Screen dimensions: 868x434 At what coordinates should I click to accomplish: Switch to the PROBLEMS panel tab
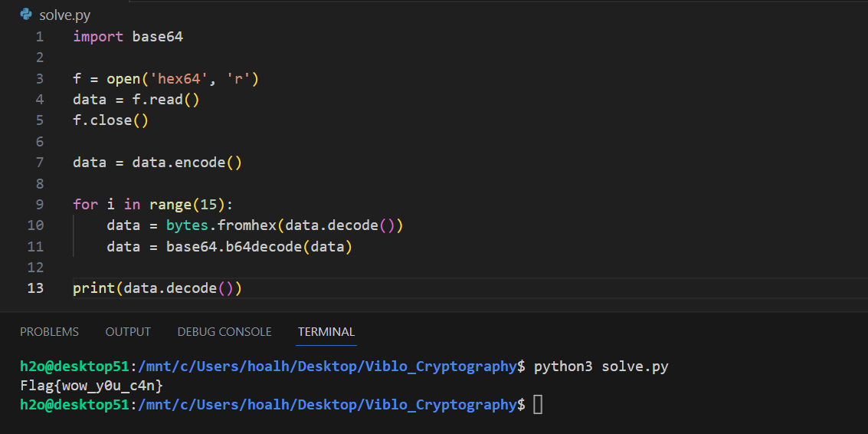click(49, 332)
